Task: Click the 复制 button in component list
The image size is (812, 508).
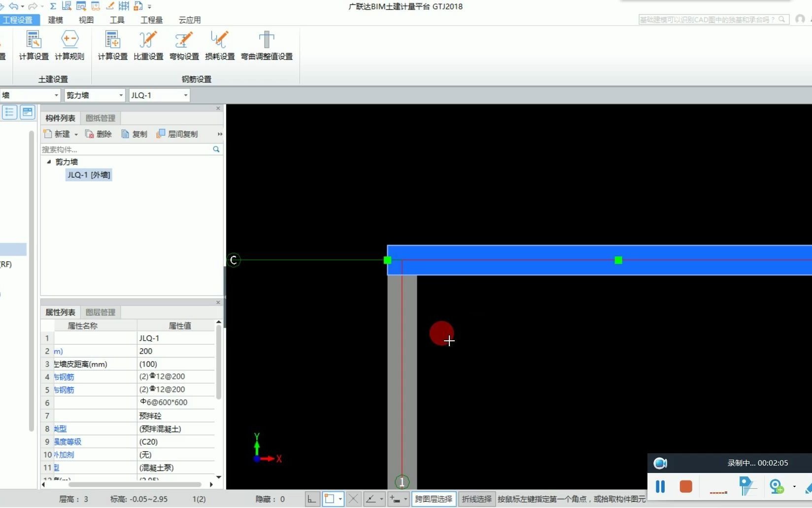Action: [135, 134]
